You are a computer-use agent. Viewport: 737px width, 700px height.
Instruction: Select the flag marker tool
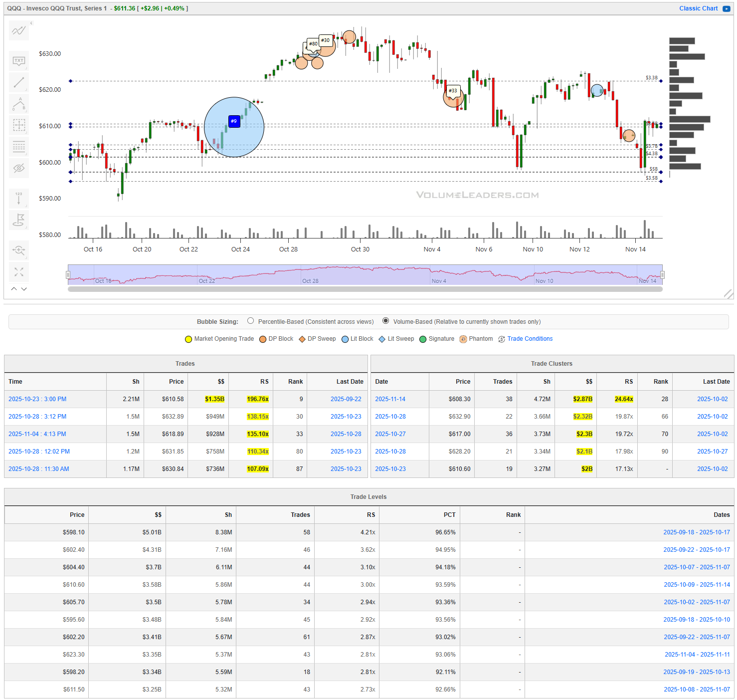(x=19, y=220)
